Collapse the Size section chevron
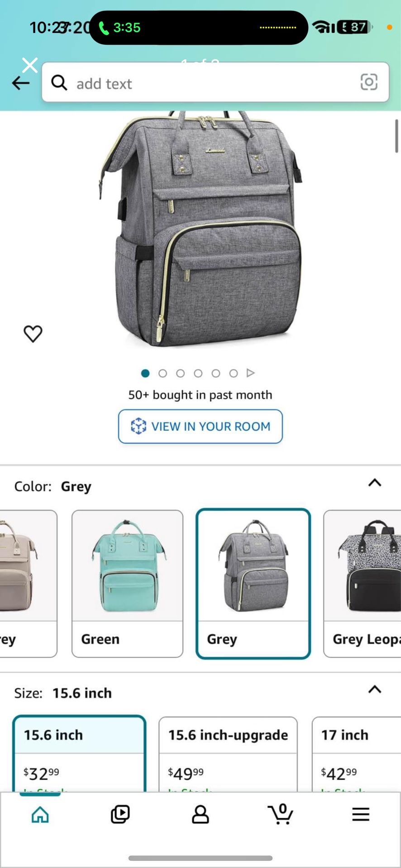The image size is (401, 868). click(375, 689)
